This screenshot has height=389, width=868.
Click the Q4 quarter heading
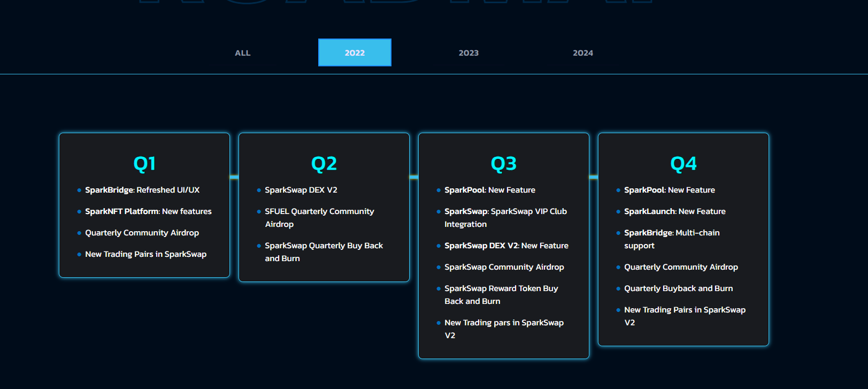tap(683, 163)
